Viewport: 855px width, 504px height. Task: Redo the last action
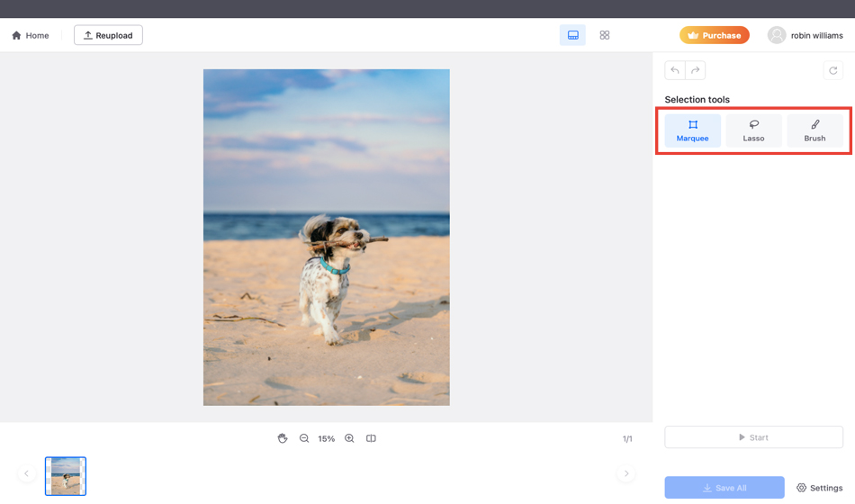695,70
